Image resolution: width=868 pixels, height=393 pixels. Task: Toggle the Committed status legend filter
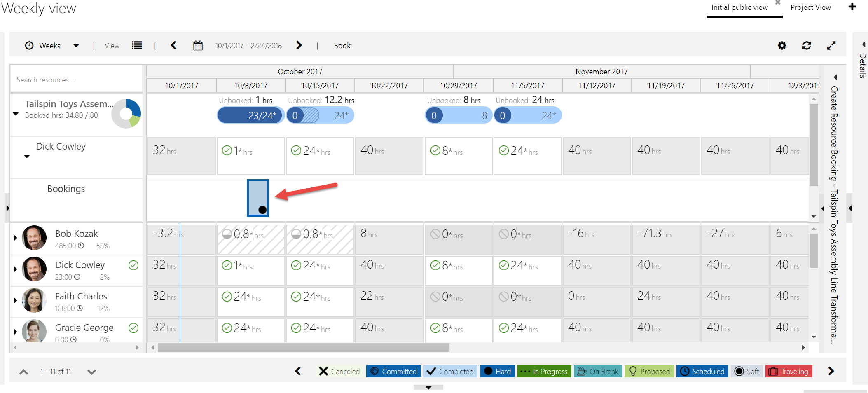pyautogui.click(x=393, y=371)
